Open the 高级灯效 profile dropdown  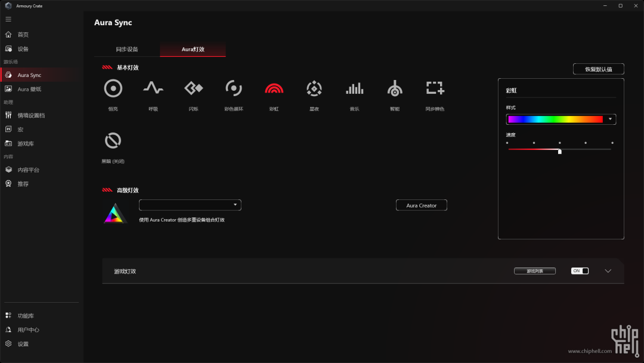coord(190,205)
